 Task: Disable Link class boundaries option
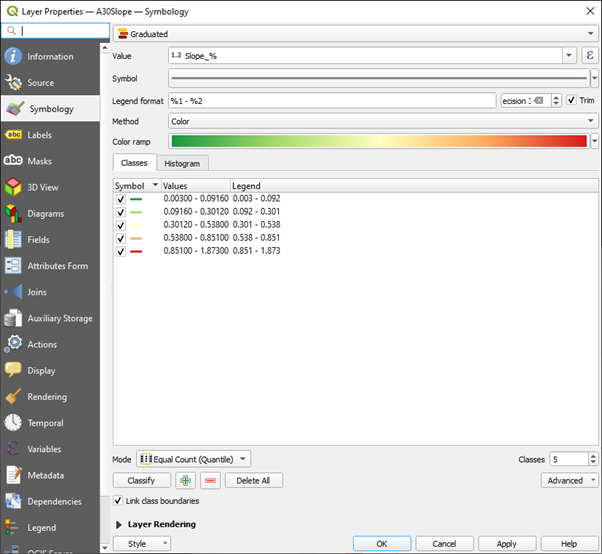[120, 501]
